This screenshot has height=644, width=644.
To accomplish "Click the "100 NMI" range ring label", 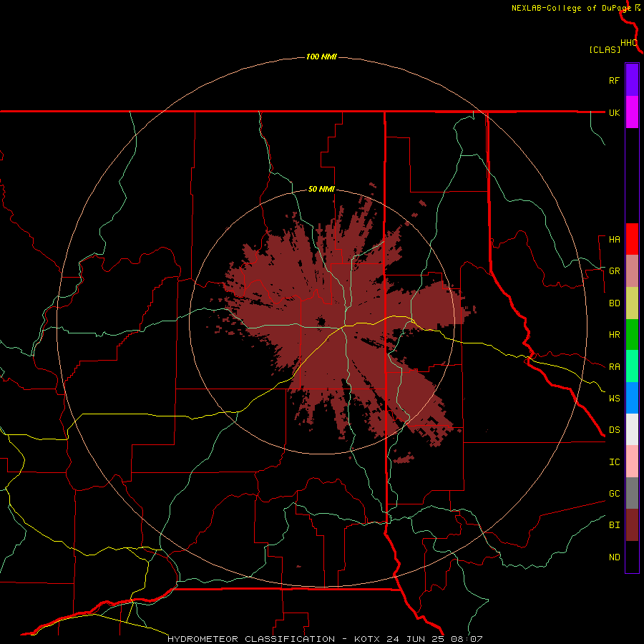I will click(321, 57).
